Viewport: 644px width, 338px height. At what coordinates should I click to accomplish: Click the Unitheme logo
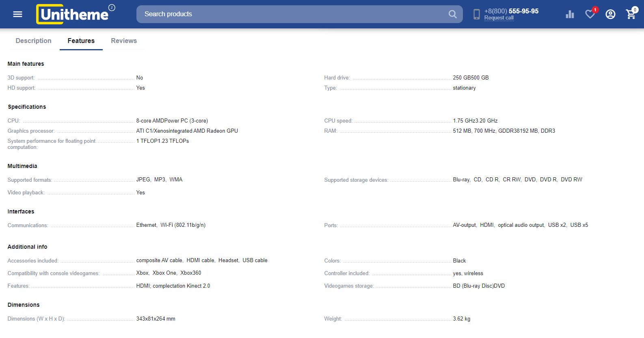[x=76, y=14]
